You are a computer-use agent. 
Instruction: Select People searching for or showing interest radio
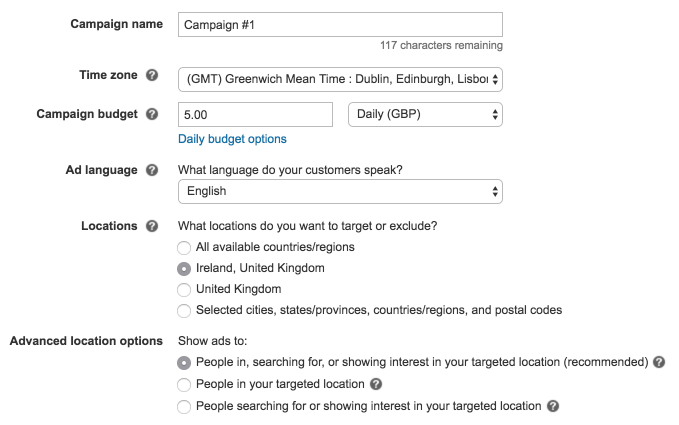(183, 406)
